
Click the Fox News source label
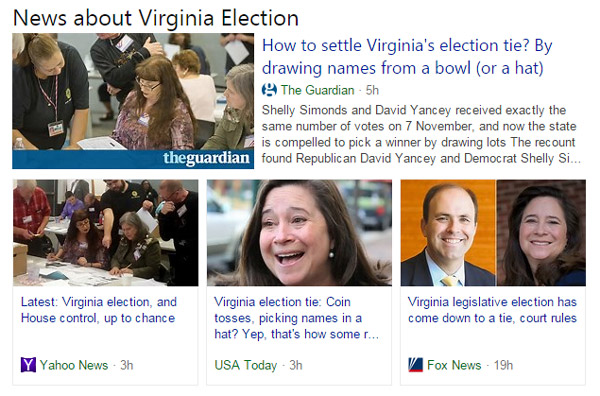454,365
